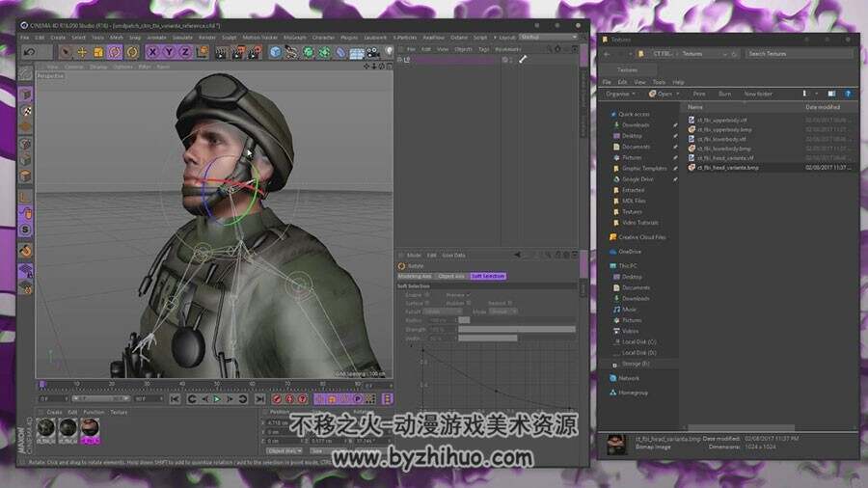This screenshot has height=488, width=868.
Task: Click the Undo arrow icon
Action: tap(29, 52)
